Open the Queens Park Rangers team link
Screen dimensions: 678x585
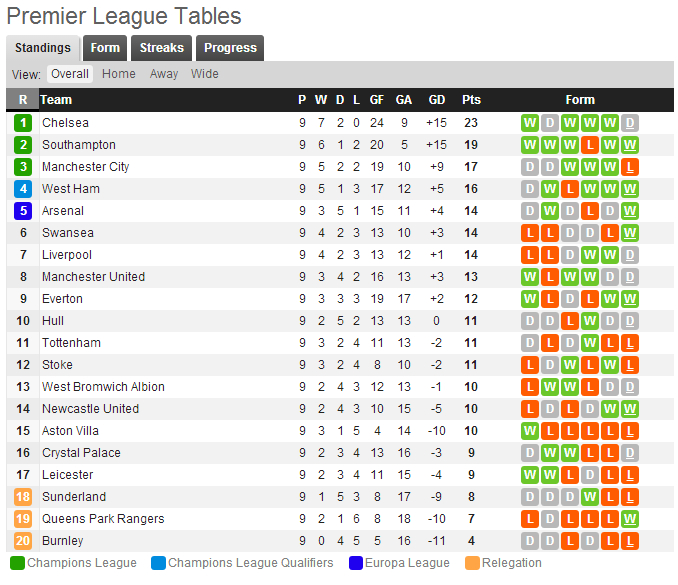coord(103,519)
